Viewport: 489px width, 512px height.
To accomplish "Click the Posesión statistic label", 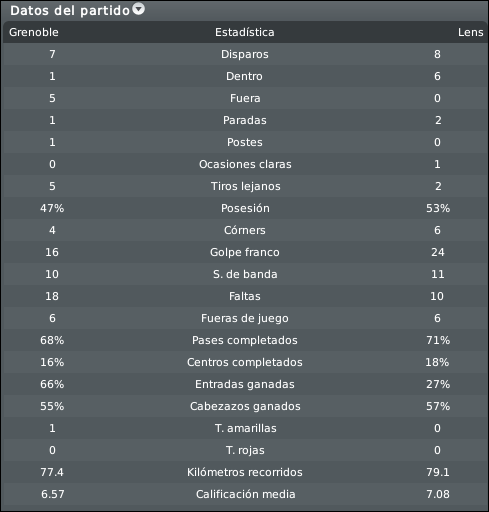I will pyautogui.click(x=245, y=208).
